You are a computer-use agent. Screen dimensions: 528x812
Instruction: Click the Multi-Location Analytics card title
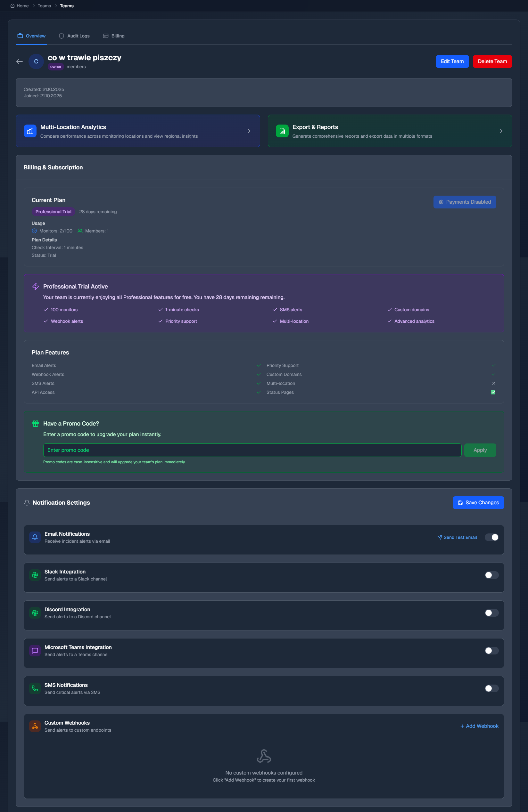click(x=73, y=127)
